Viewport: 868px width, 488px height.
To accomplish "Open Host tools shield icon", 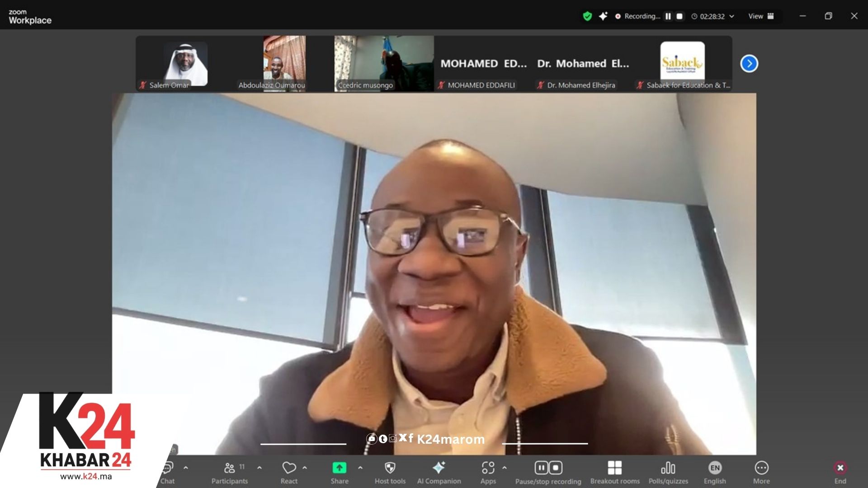I will point(390,468).
